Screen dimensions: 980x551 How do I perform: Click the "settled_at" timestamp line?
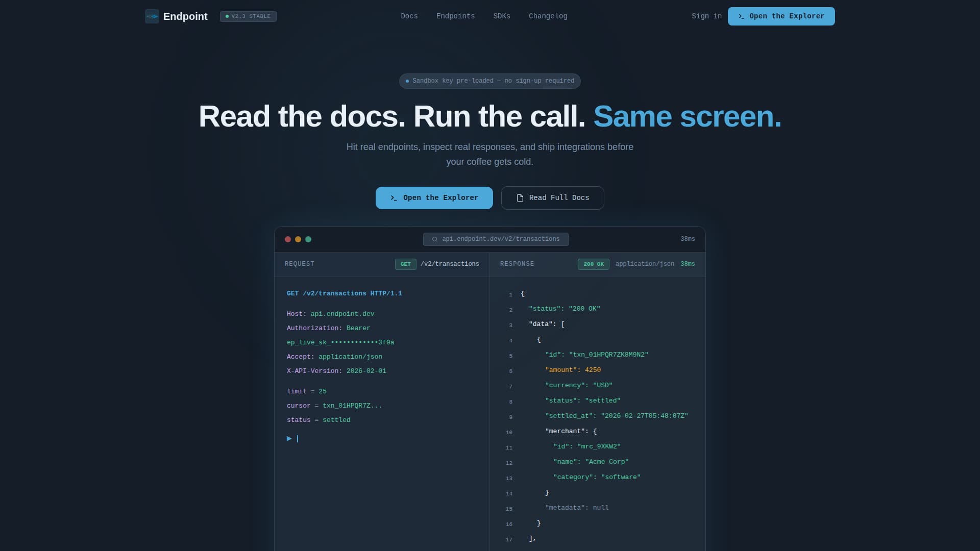(x=617, y=416)
